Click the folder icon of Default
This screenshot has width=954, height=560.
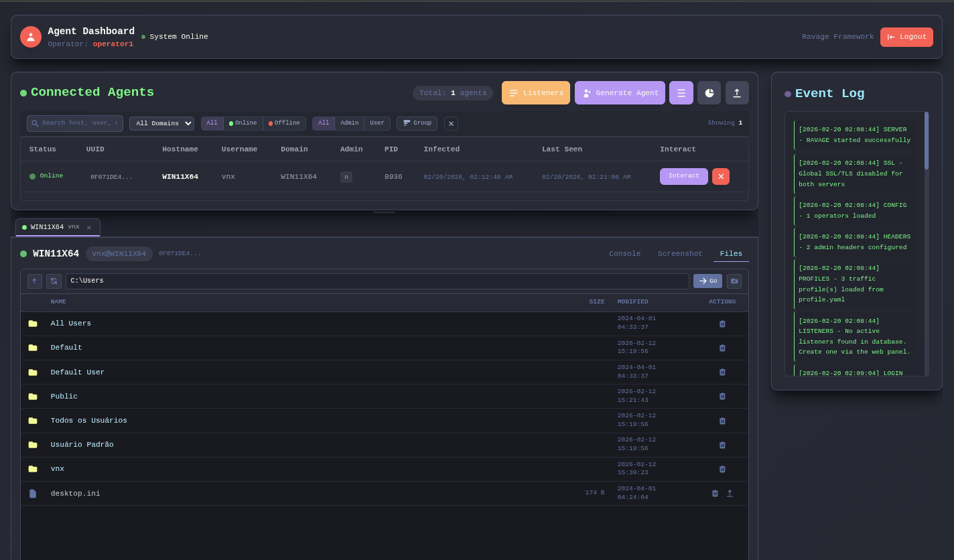33,348
